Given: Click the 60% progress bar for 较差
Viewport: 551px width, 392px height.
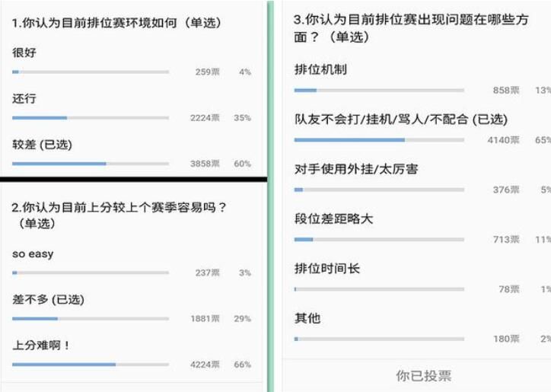Looking at the screenshot, I should 91,164.
